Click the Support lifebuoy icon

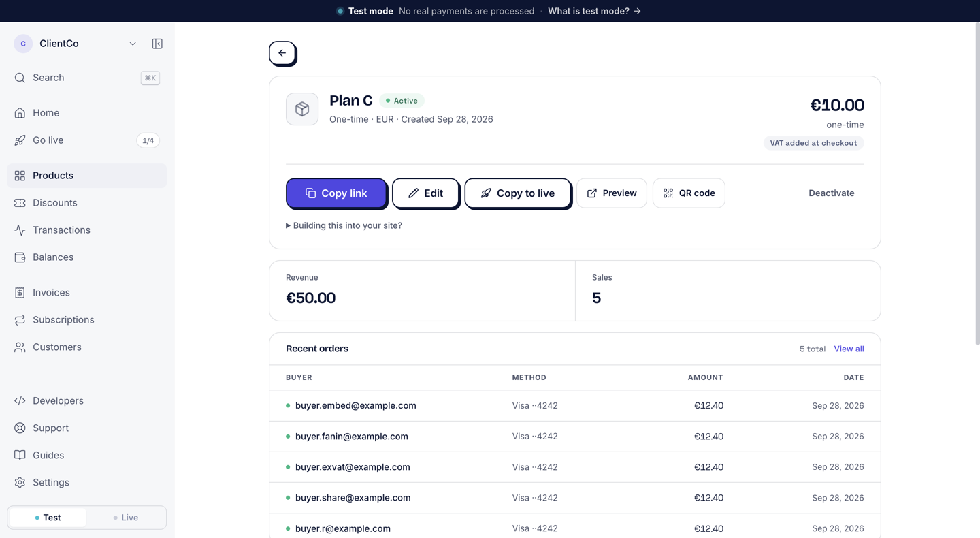coord(20,428)
